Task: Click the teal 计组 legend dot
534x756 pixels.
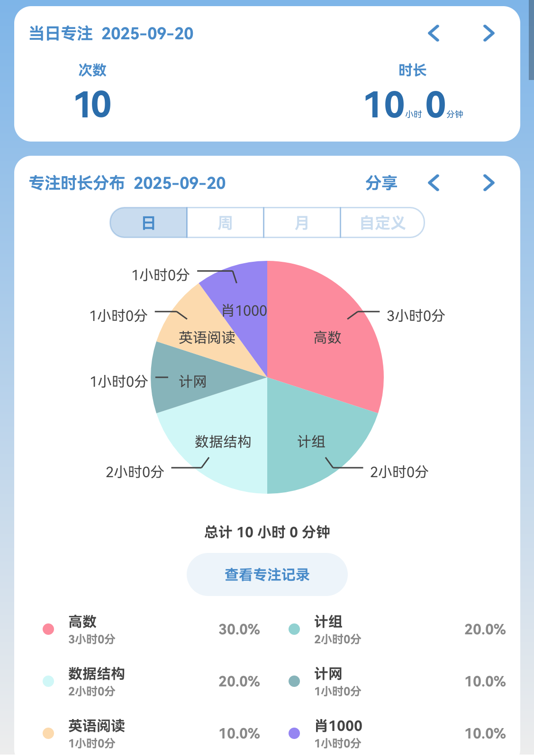Action: (x=294, y=629)
